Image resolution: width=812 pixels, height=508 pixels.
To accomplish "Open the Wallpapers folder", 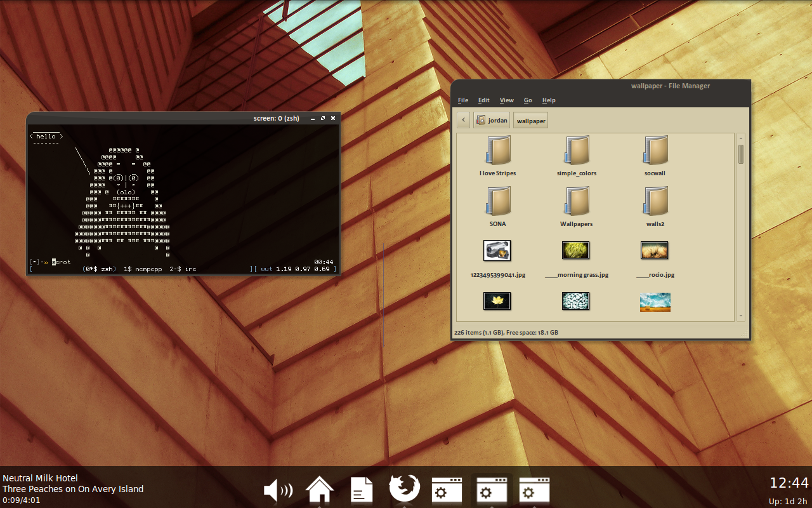I will coord(577,203).
